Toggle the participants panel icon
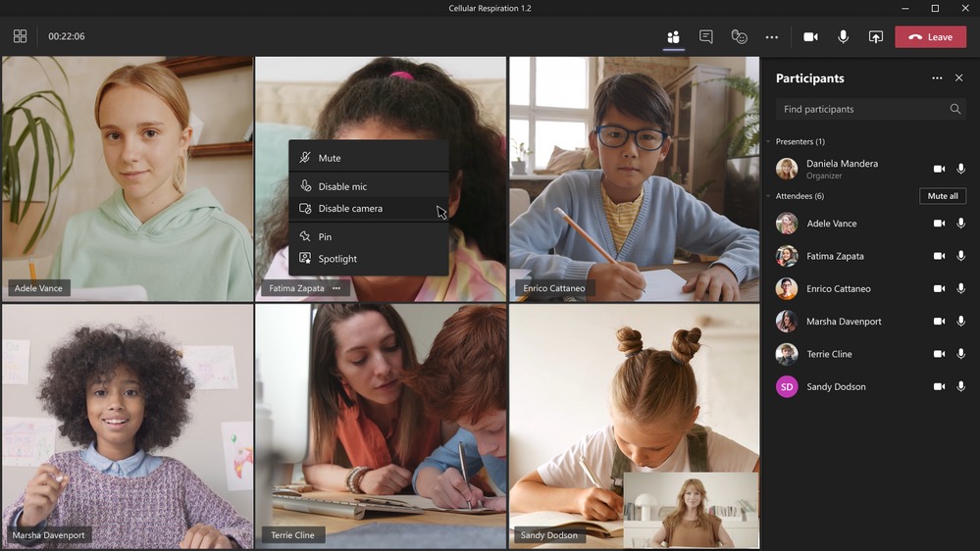 673,37
